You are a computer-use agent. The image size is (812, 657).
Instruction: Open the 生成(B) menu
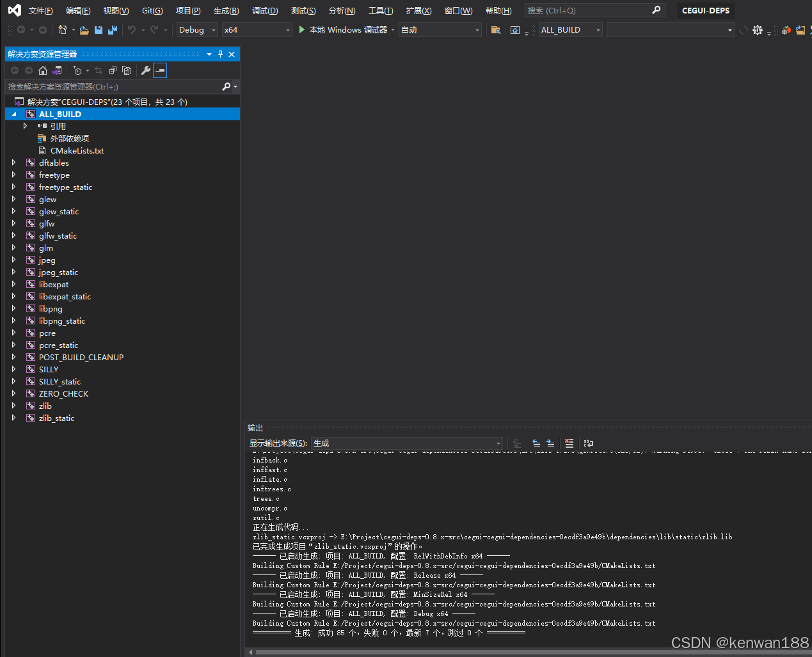pos(225,10)
